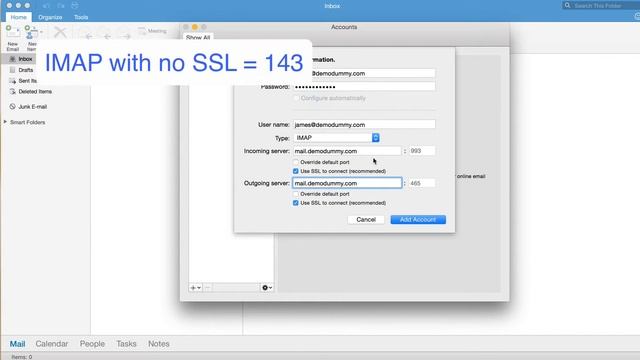640x360 pixels.
Task: Switch to the Home ribbon tab
Action: (18, 17)
